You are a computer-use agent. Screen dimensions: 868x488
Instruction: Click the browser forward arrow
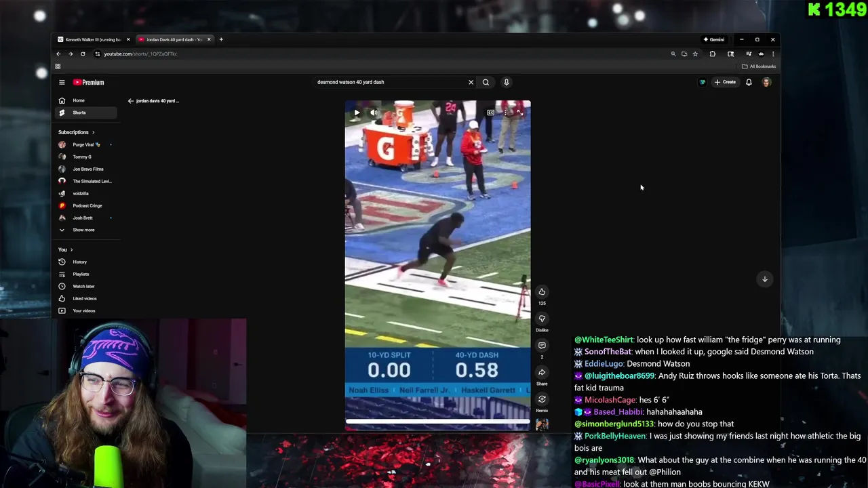pyautogui.click(x=71, y=54)
